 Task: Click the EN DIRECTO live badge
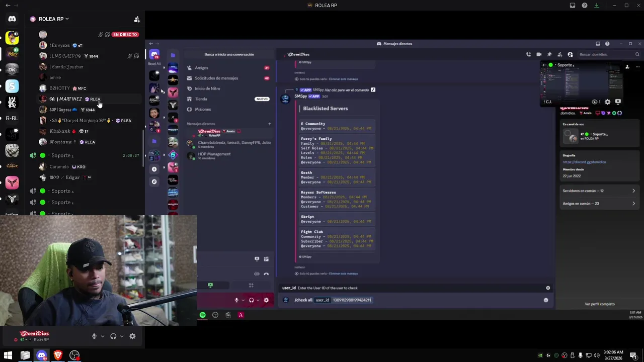[125, 35]
